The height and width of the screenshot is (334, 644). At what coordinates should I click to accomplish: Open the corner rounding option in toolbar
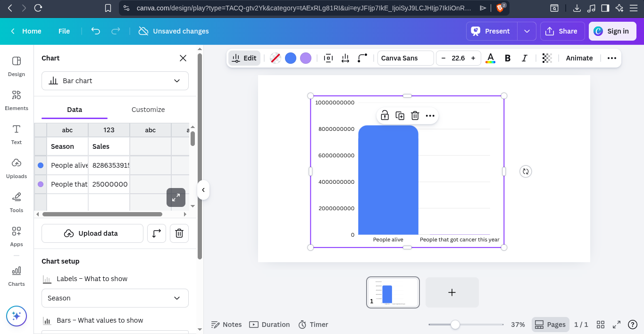click(x=362, y=58)
